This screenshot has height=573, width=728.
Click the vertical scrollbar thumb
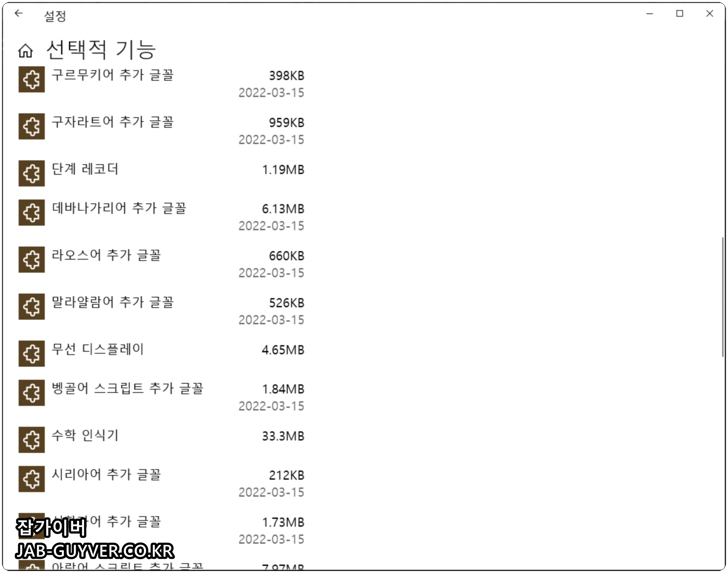pyautogui.click(x=723, y=297)
